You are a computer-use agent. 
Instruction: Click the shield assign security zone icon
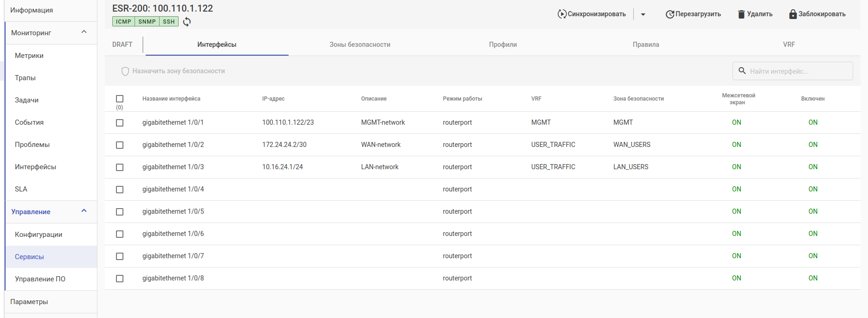point(125,71)
